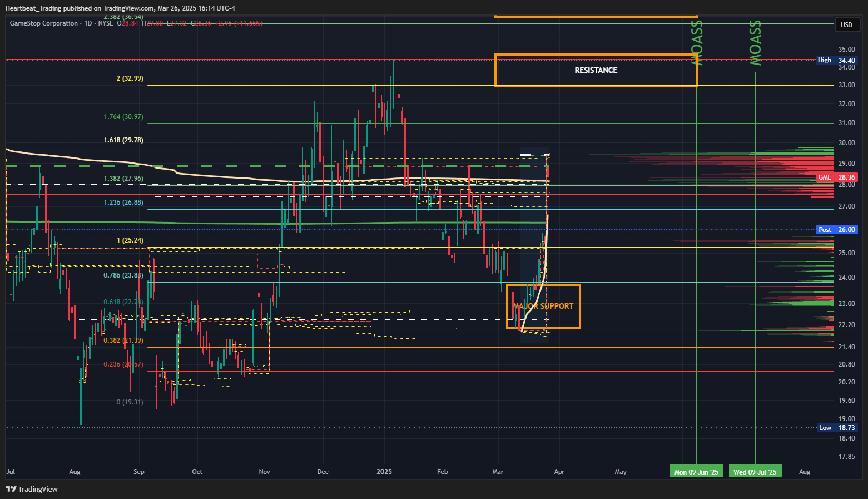This screenshot has height=499, width=868.
Task: Click the Post 26.00 post-market price label
Action: click(837, 229)
